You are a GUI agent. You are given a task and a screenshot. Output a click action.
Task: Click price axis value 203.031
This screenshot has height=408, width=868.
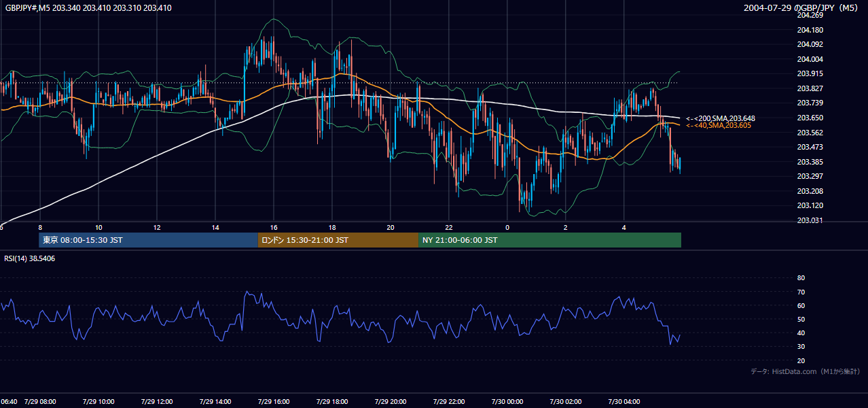pyautogui.click(x=810, y=220)
